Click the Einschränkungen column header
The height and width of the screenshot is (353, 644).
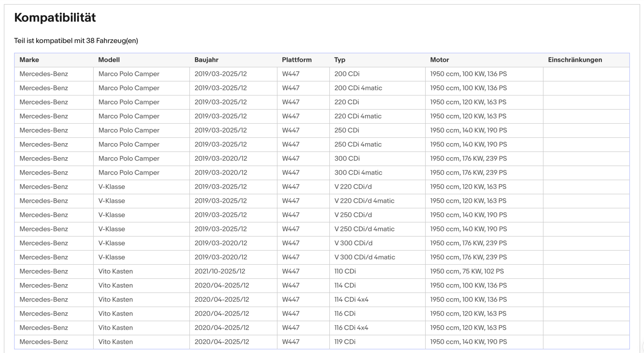coord(575,60)
